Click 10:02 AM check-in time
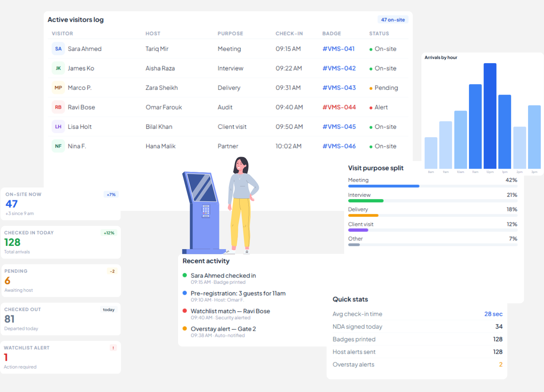544x392 pixels. (x=288, y=146)
